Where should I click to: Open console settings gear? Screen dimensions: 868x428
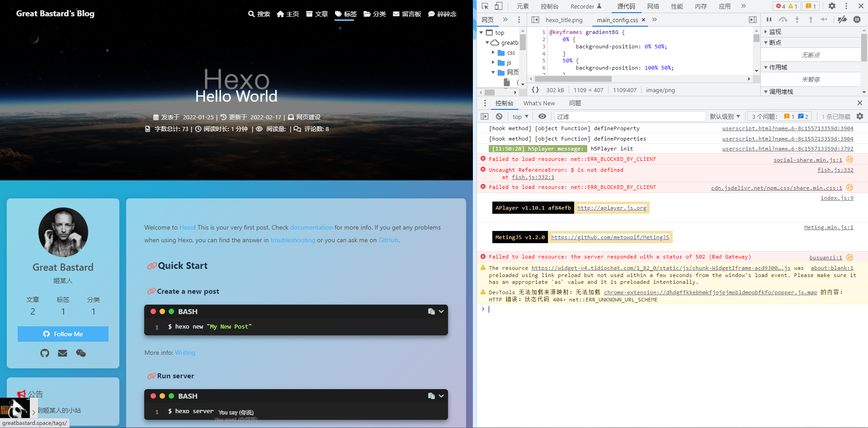coord(860,117)
